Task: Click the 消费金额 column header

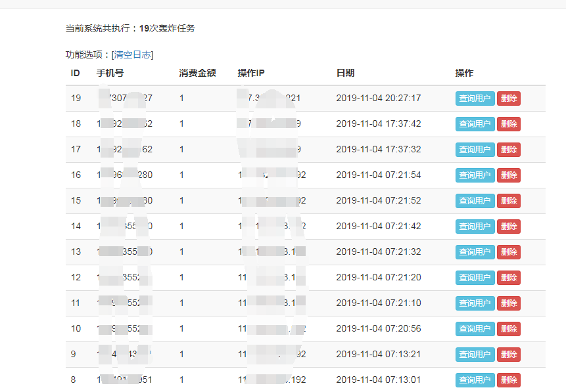Action: tap(197, 73)
